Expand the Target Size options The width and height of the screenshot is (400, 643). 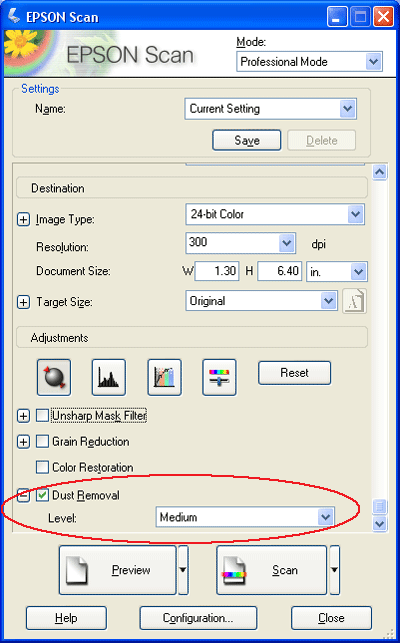(23, 302)
